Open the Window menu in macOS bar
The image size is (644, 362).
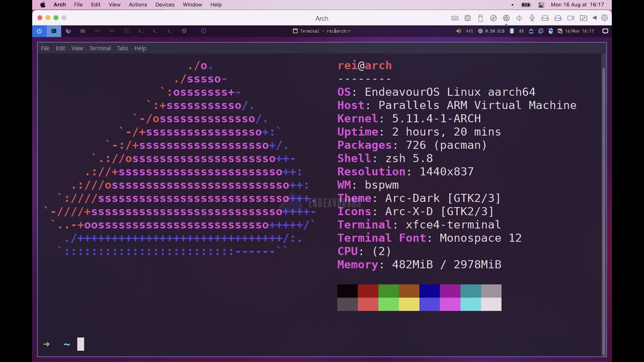coord(192,5)
